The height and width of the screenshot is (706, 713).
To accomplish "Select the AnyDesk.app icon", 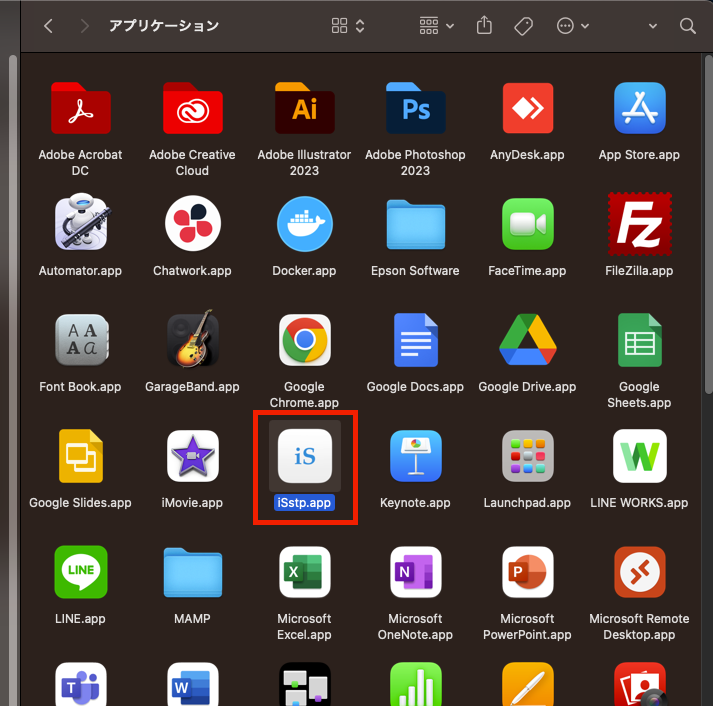I will coord(527,108).
